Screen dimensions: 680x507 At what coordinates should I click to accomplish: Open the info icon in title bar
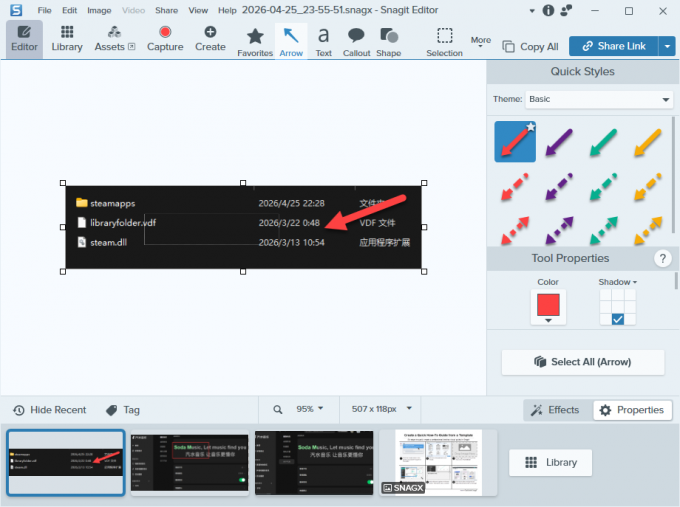pos(548,10)
